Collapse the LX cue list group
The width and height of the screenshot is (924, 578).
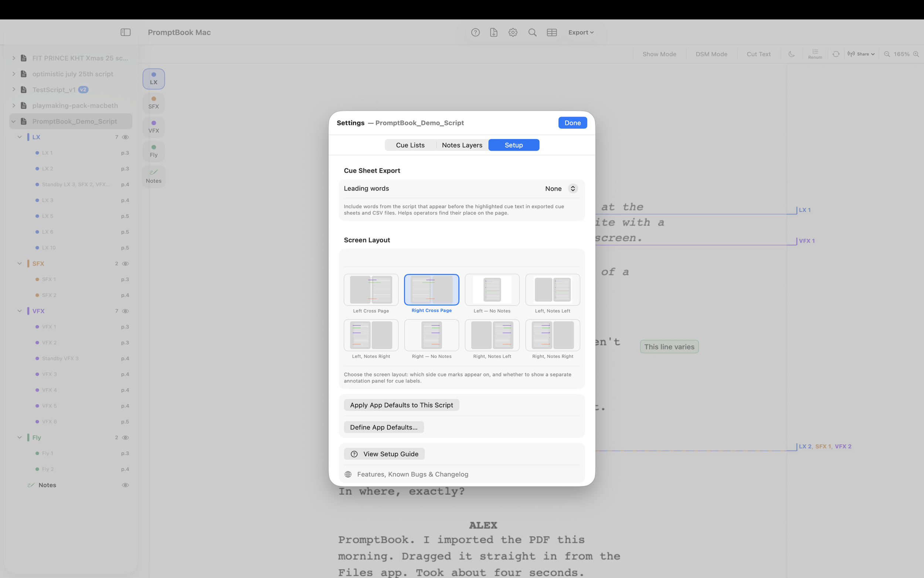tap(20, 137)
